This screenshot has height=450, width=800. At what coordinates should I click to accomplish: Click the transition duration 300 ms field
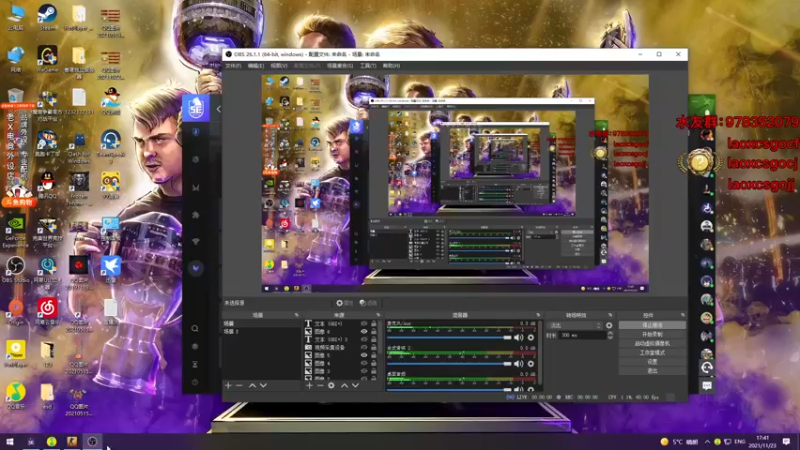click(583, 335)
